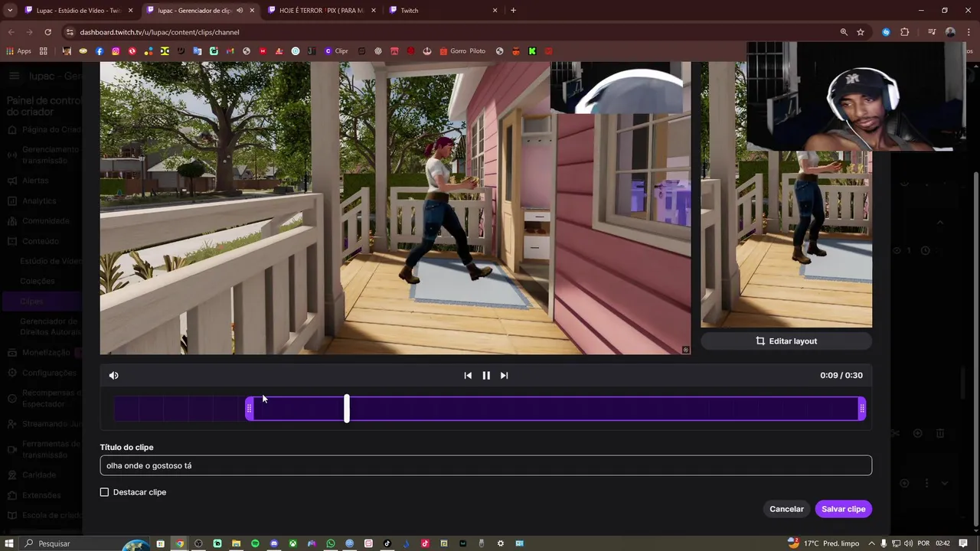Open WhatsApp from the taskbar
Viewport: 980px width, 551px height.
tap(331, 543)
